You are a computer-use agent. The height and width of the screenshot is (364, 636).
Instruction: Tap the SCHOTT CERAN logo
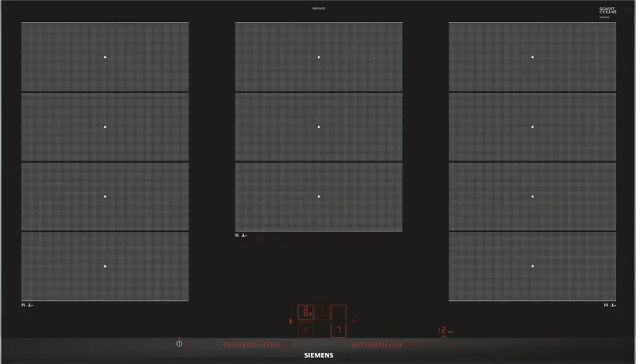click(x=607, y=11)
